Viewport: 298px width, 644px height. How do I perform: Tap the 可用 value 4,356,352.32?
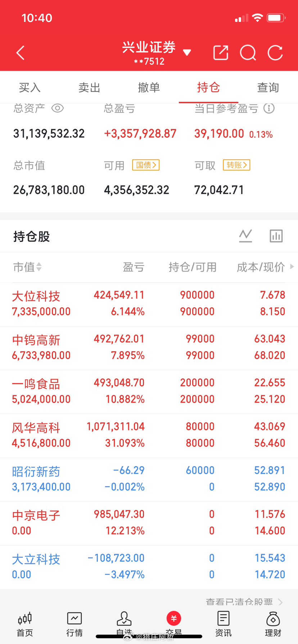[137, 190]
